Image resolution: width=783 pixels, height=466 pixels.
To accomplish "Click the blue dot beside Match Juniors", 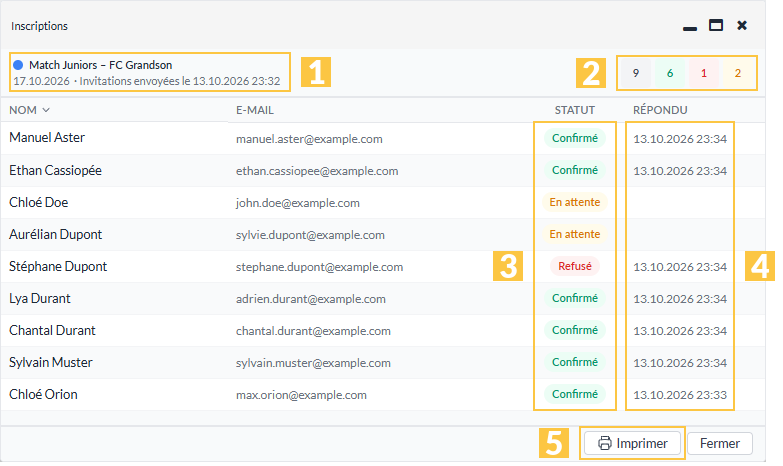I will [18, 65].
